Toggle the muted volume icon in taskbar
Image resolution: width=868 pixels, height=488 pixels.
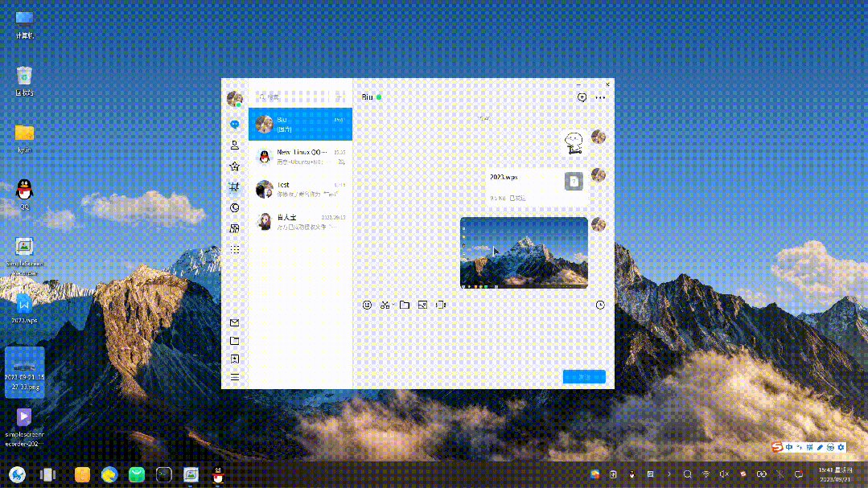(724, 474)
